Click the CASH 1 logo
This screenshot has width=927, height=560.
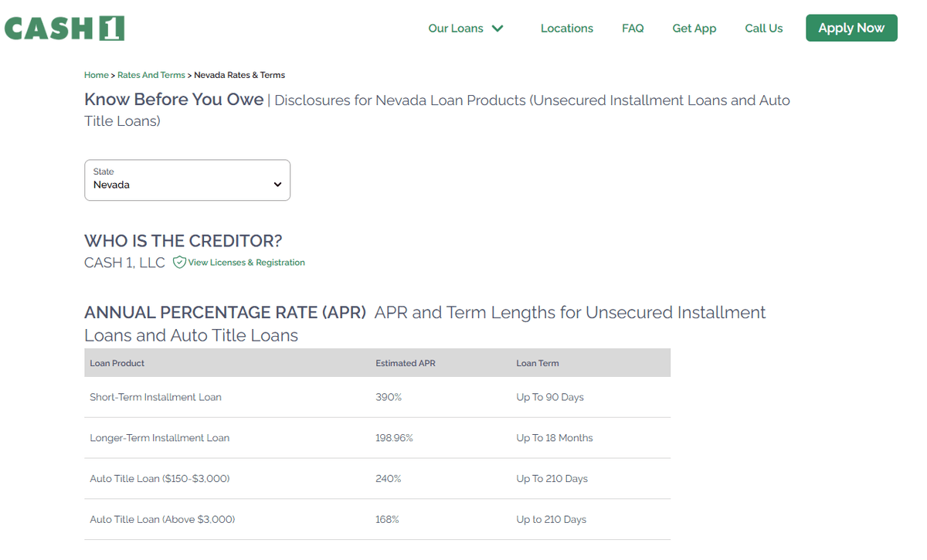[x=64, y=28]
